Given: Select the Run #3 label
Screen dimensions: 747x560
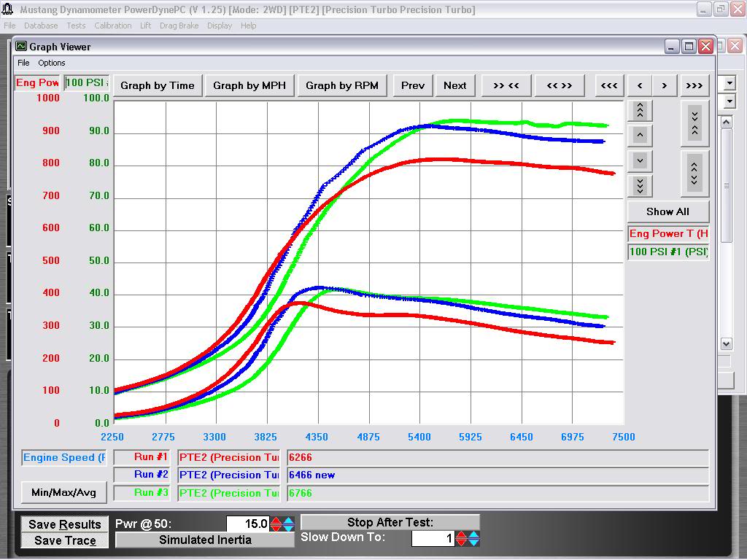Looking at the screenshot, I should [142, 493].
